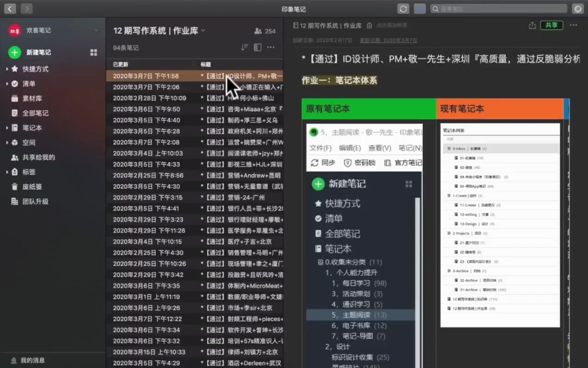Click the sync refresh icon in the title bar

click(403, 8)
